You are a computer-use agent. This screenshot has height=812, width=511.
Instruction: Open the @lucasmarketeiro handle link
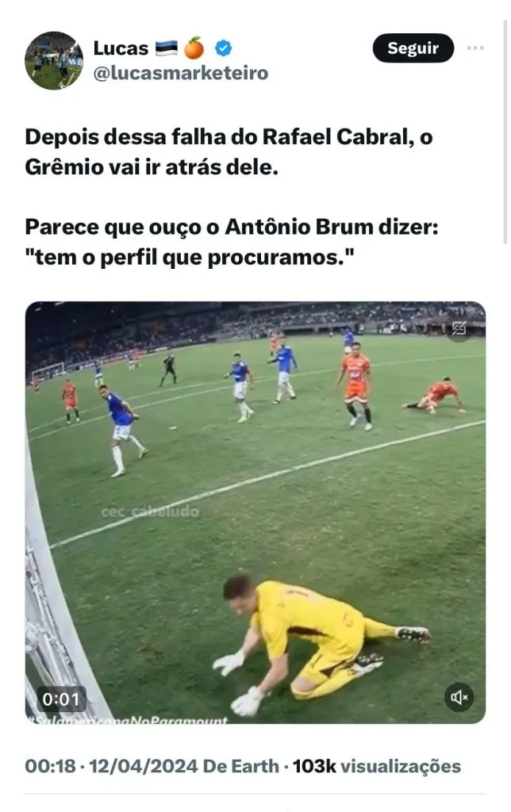181,73
